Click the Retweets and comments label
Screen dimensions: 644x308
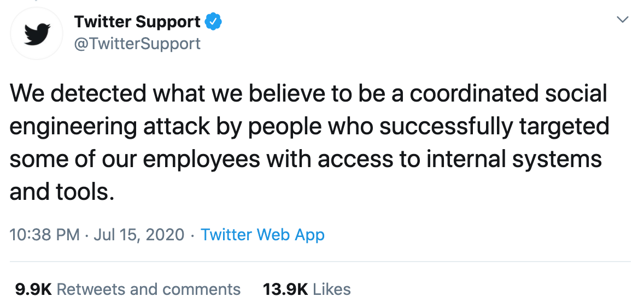[x=149, y=289]
